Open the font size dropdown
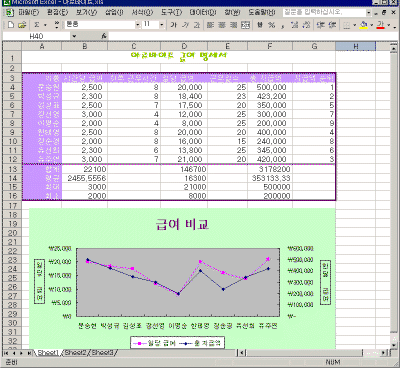This screenshot has height=368, width=400. click(162, 25)
